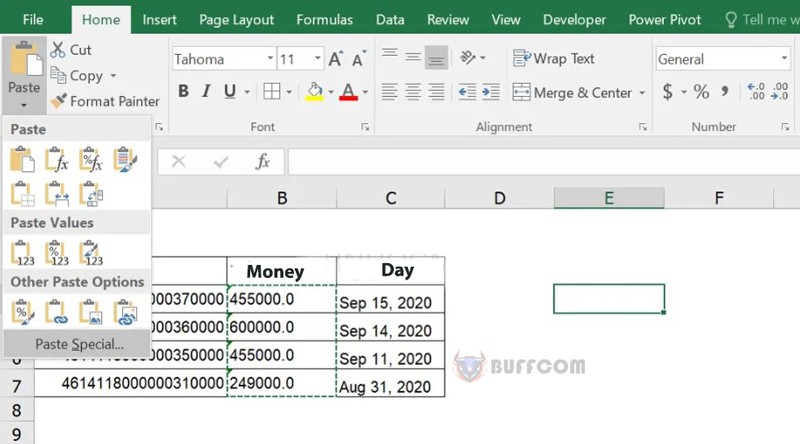Switch to the Page Layout tab
Image resolution: width=800 pixels, height=444 pixels.
click(x=236, y=19)
